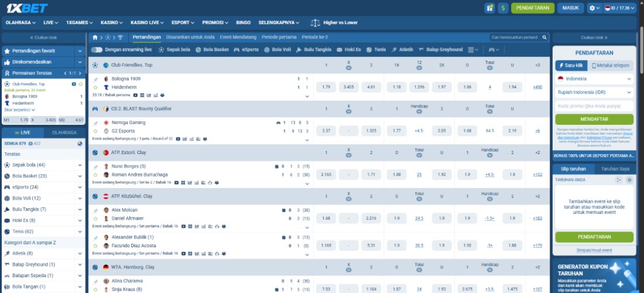Image resolution: width=644 pixels, height=293 pixels.
Task: Open video stream icon for Nemiga Gaming match
Action: [x=178, y=139]
